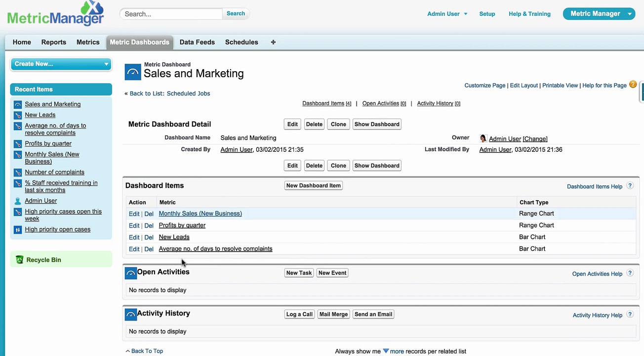Screen dimensions: 644x356
Task: Click the owner avatar next to Admin User
Action: point(483,138)
